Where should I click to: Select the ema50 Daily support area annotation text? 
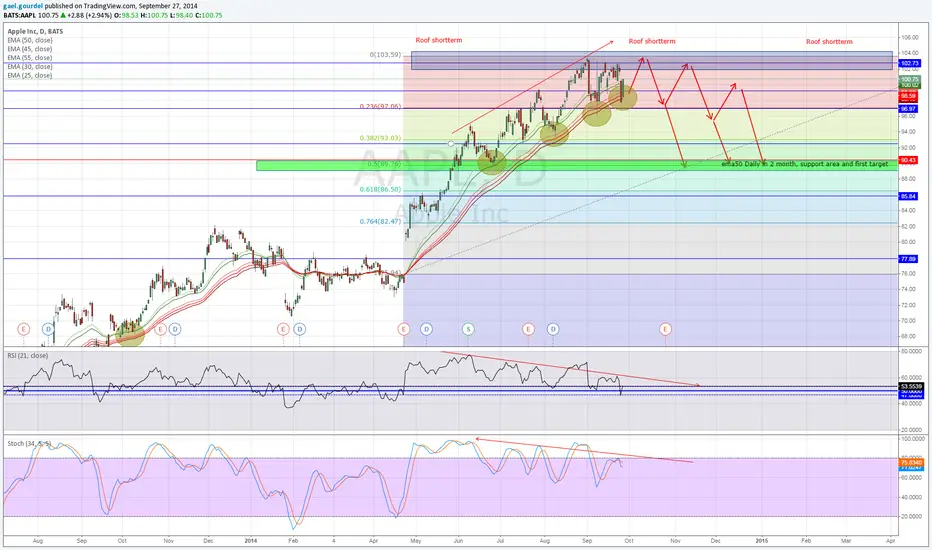point(805,164)
